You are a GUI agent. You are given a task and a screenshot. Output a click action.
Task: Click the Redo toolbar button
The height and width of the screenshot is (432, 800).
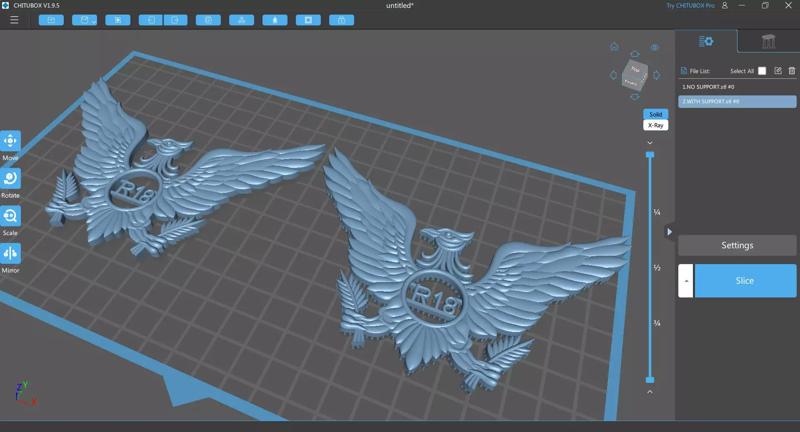click(x=175, y=20)
